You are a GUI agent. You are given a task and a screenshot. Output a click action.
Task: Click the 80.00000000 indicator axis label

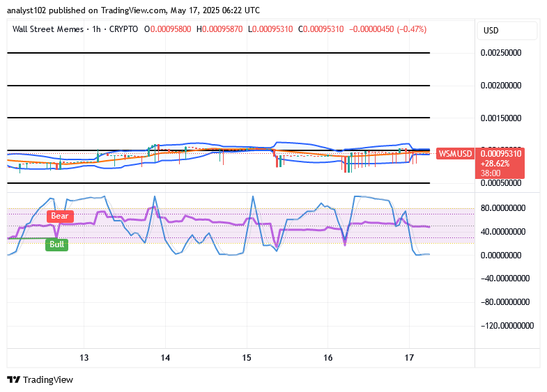click(x=503, y=208)
